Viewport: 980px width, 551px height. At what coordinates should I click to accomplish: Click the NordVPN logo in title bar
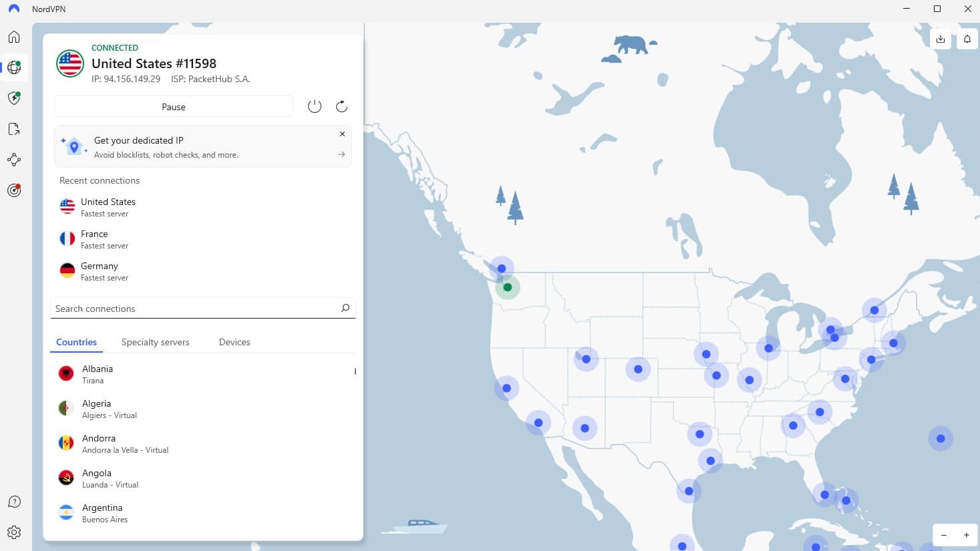tap(14, 9)
